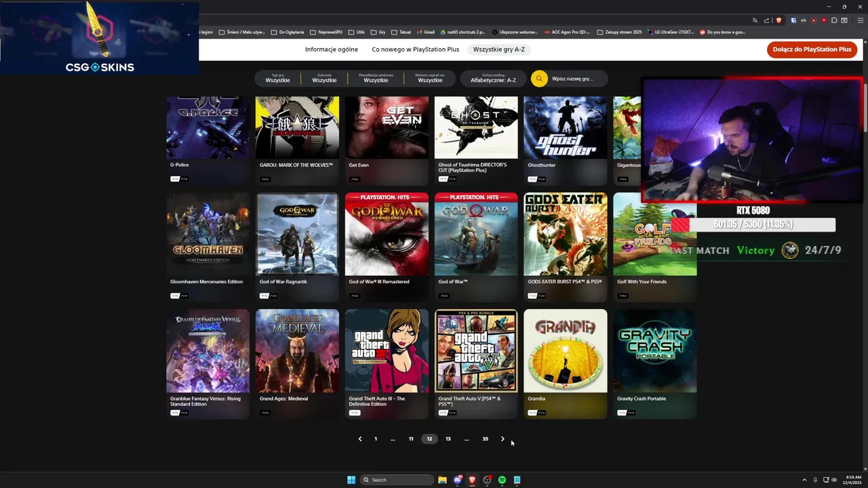Click the Windows taskbar Search box
The width and height of the screenshot is (868, 488).
pyautogui.click(x=397, y=480)
